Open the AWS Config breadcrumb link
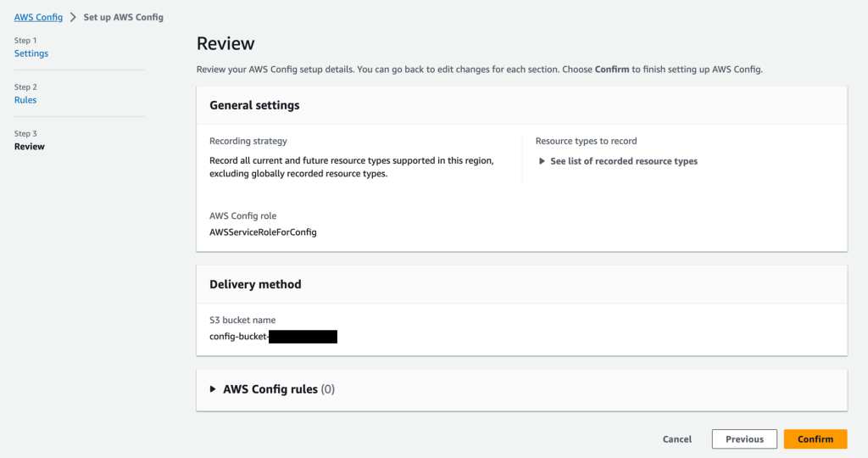Viewport: 868px width, 458px height. [38, 17]
